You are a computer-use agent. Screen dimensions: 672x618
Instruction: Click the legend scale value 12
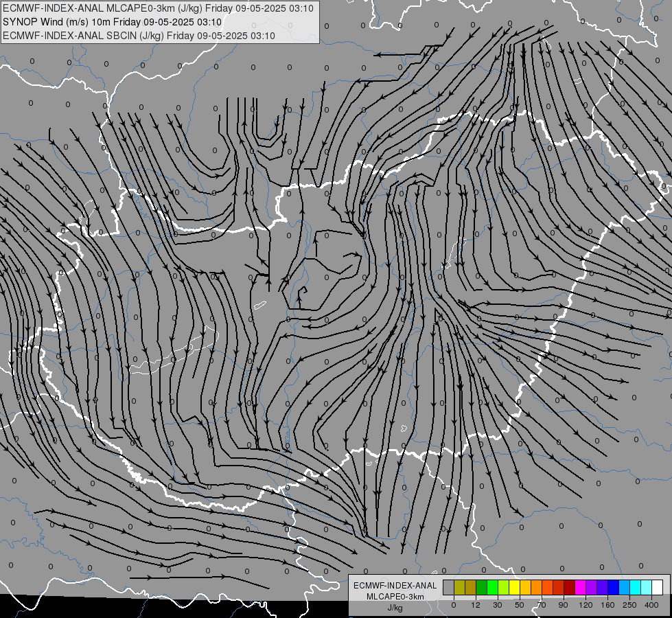point(476,605)
